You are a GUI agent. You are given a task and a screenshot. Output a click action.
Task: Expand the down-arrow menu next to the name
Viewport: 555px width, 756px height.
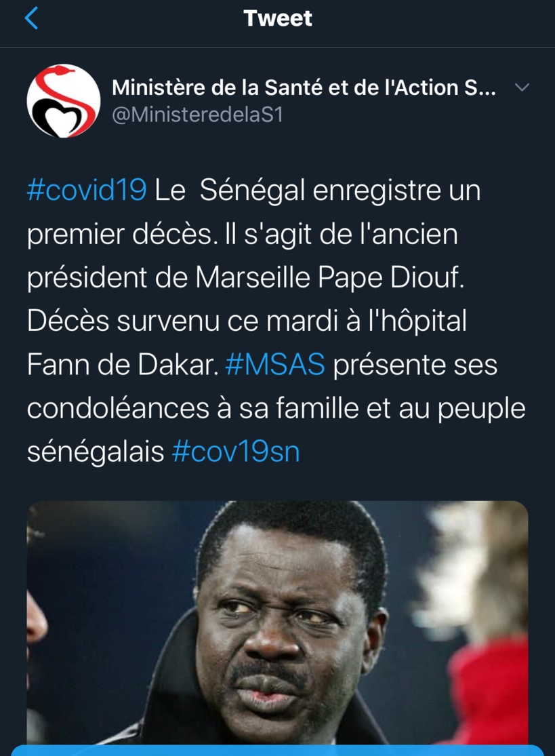pyautogui.click(x=522, y=87)
